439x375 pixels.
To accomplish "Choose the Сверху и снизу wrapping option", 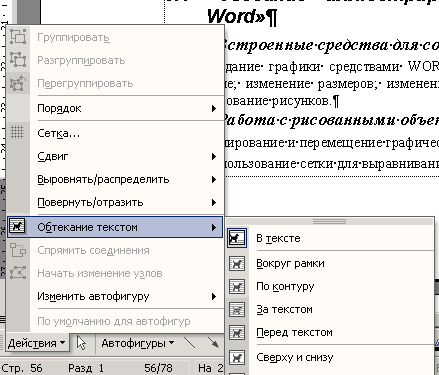I will [330, 357].
